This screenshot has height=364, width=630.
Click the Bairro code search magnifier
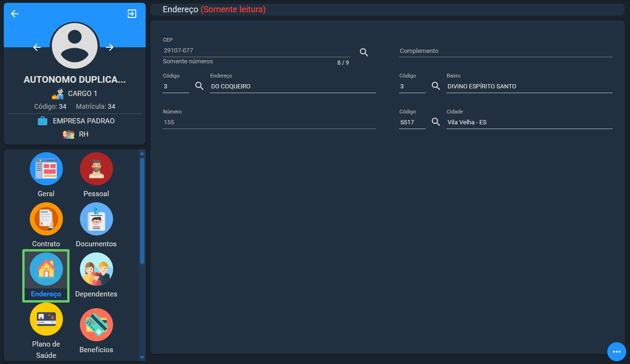[436, 86]
